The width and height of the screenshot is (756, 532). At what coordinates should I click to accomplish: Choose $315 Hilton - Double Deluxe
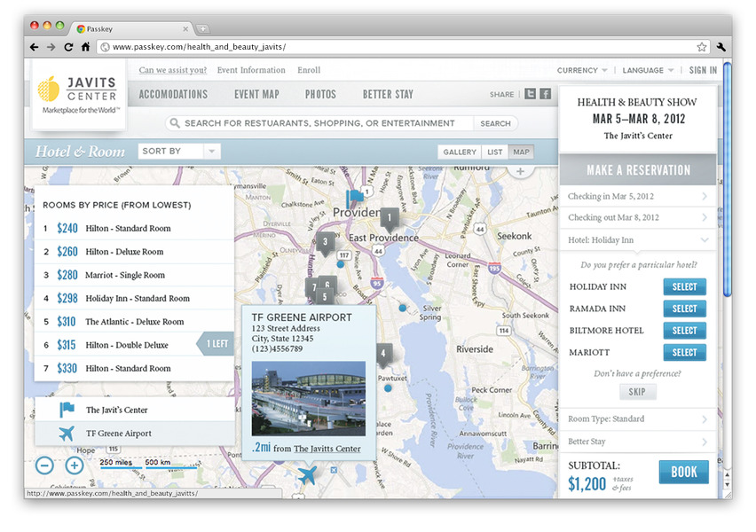click(134, 345)
